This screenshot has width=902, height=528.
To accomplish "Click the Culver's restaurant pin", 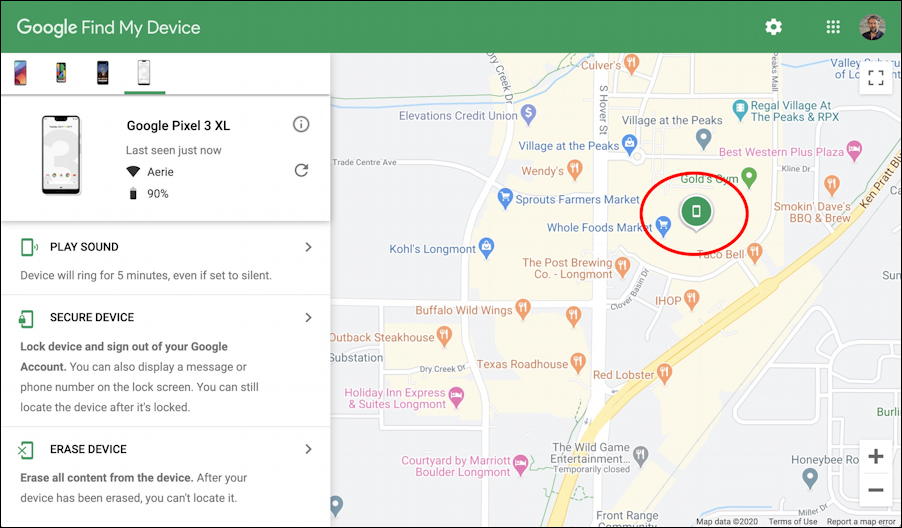I will click(631, 63).
